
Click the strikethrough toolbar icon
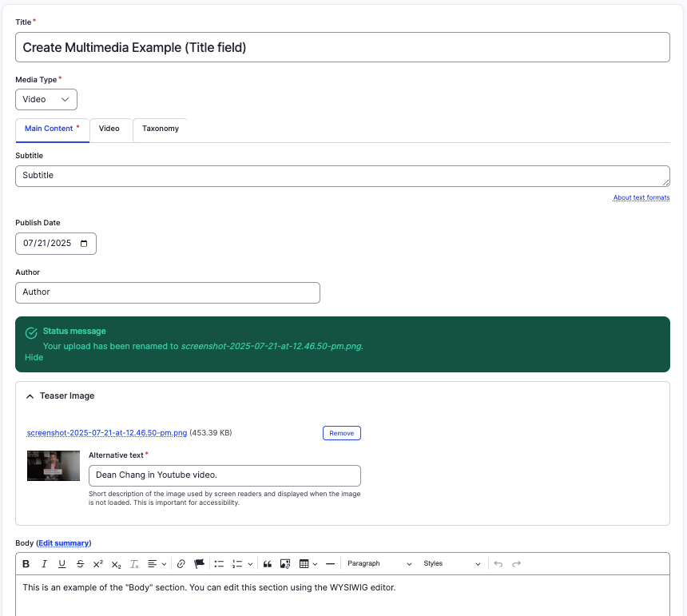pos(80,564)
